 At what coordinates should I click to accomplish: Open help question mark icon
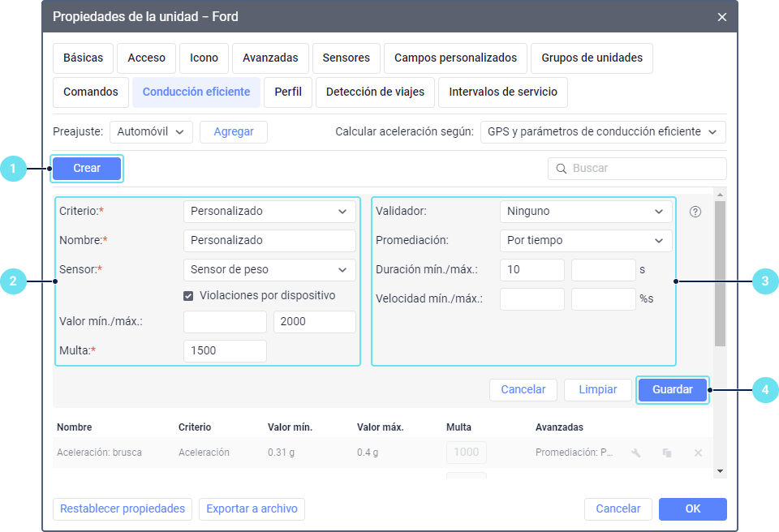695,212
